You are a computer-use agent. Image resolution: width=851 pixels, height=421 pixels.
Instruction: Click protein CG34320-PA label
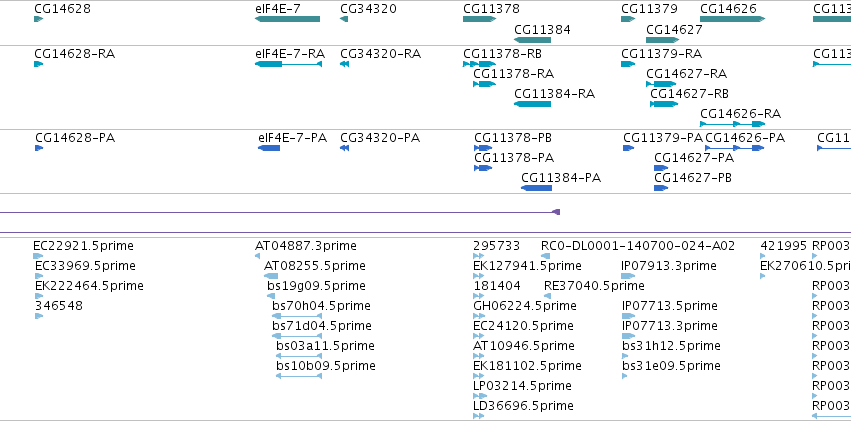pyautogui.click(x=380, y=138)
